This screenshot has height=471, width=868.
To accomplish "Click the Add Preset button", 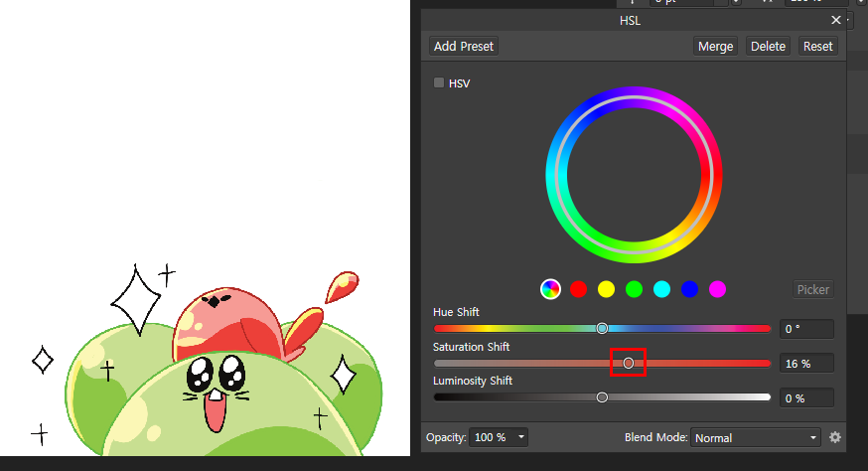I will tap(464, 46).
